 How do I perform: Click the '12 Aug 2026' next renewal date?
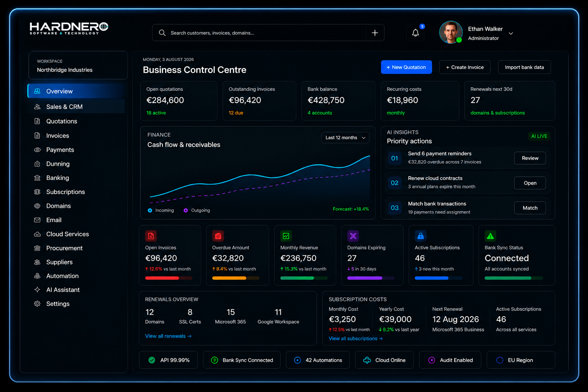tap(455, 319)
